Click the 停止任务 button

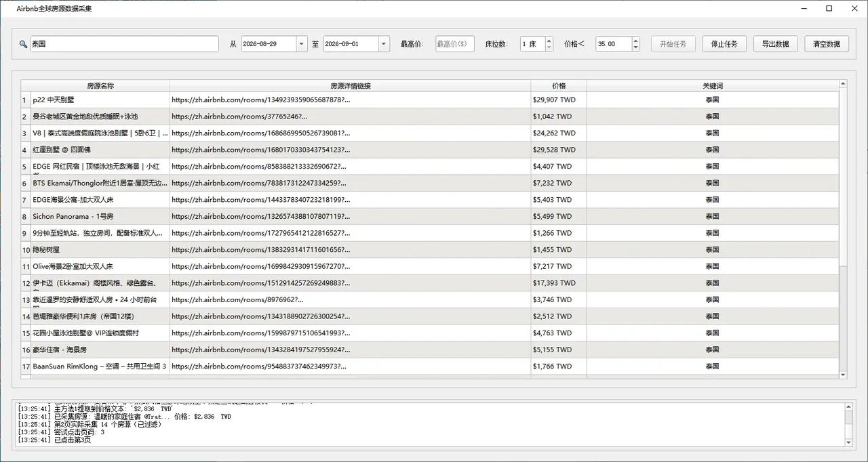(x=724, y=44)
